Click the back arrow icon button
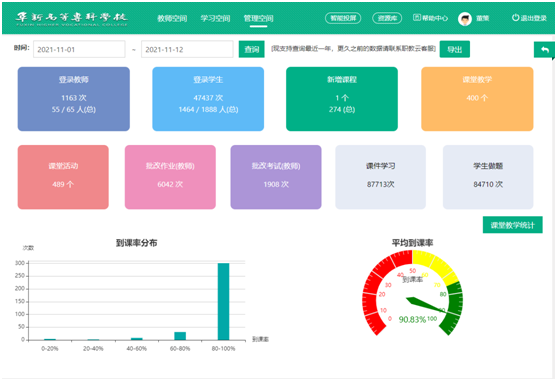The image size is (557, 381). pyautogui.click(x=544, y=50)
